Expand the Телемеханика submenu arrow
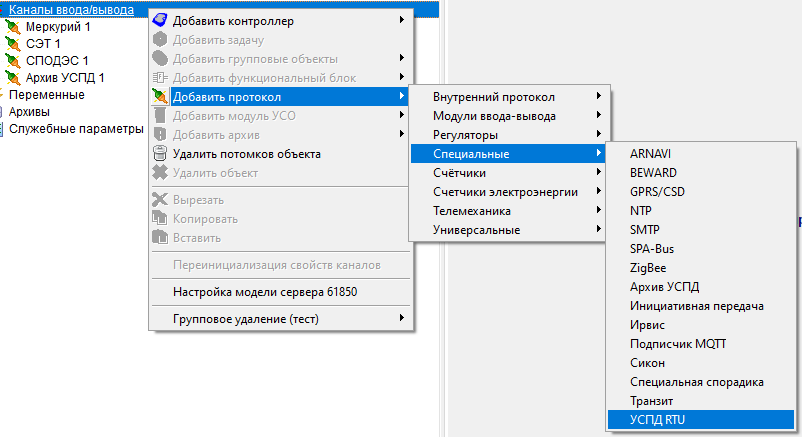 coord(598,211)
